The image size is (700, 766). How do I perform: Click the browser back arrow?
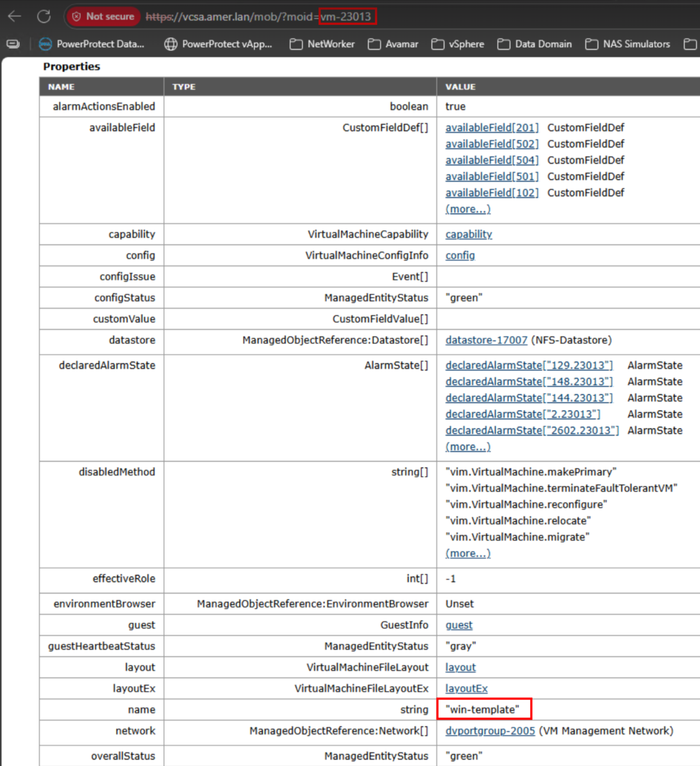coord(15,17)
